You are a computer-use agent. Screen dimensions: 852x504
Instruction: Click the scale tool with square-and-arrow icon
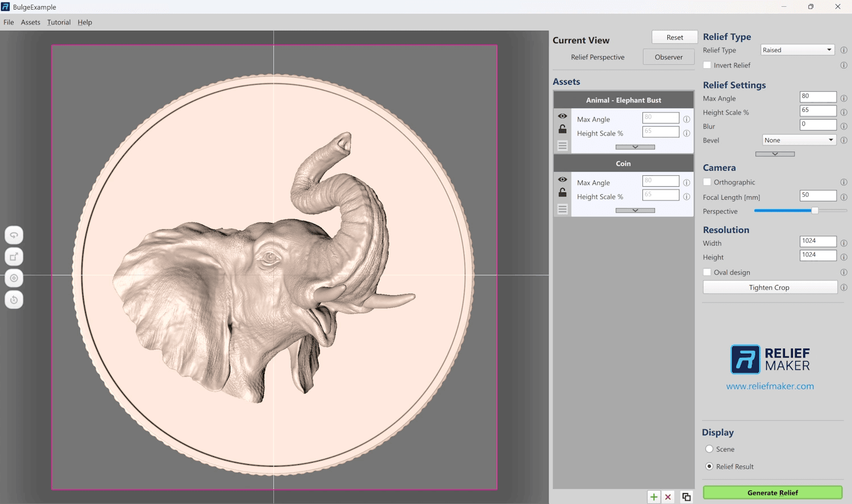(x=14, y=257)
